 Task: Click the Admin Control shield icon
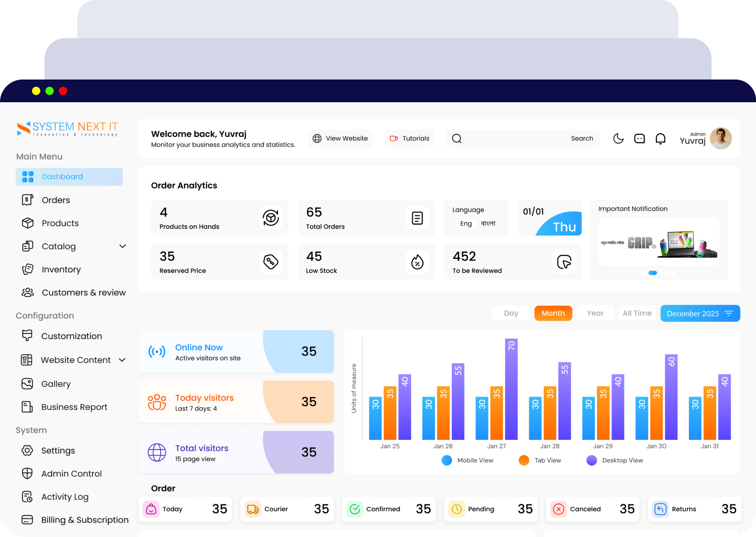[x=27, y=473]
